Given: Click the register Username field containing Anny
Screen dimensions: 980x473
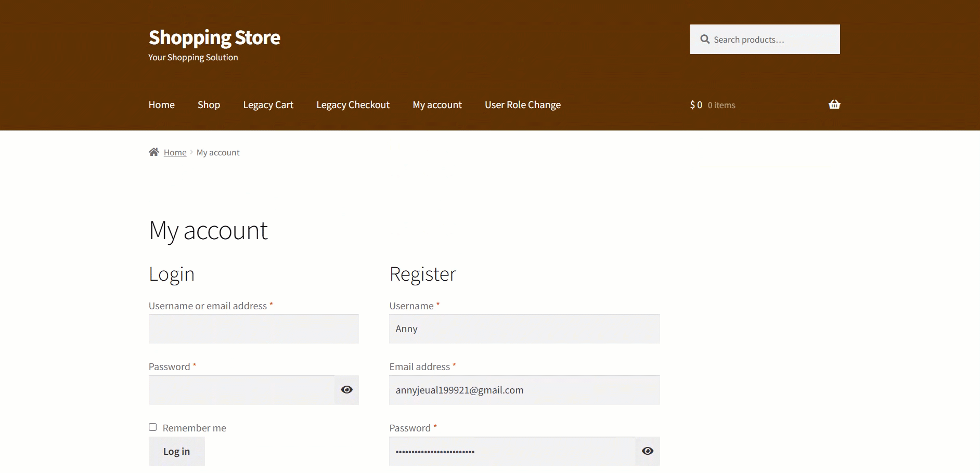Looking at the screenshot, I should 524,329.
